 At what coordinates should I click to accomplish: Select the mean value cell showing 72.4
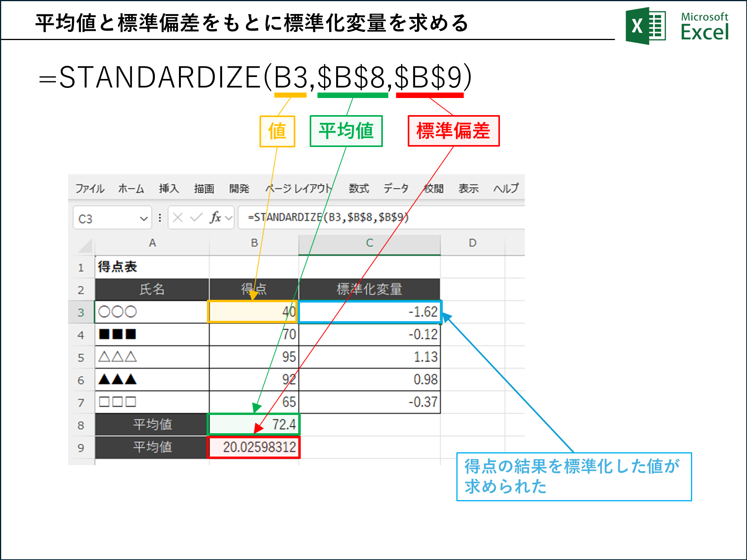coord(253,424)
